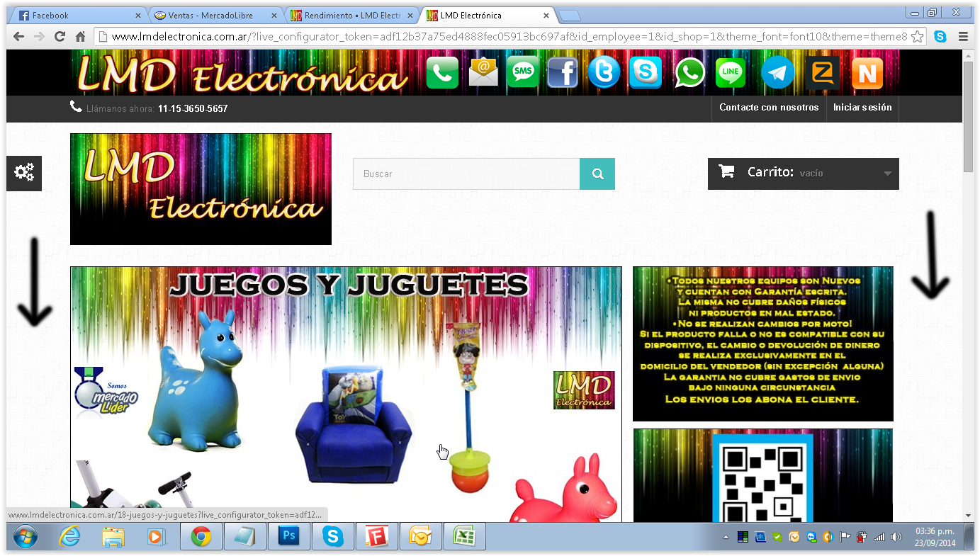This screenshot has height=556, width=980.
Task: Click the network signal bars tray icon
Action: point(879,537)
